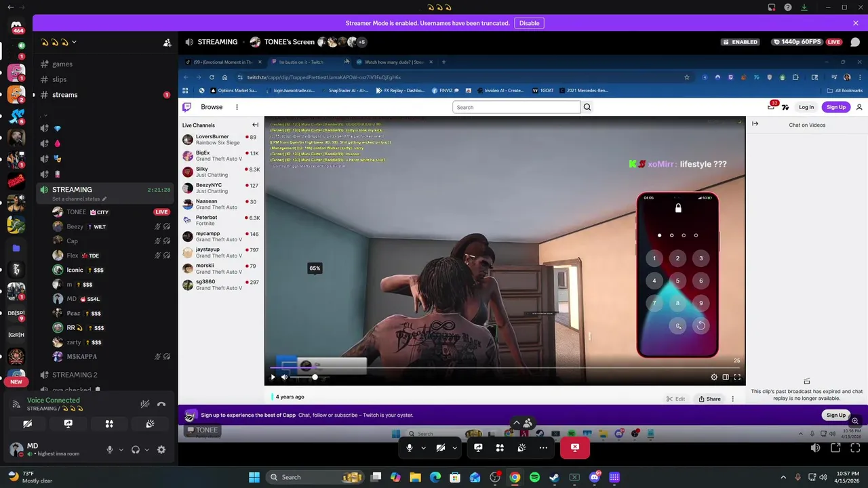Image resolution: width=868 pixels, height=488 pixels.
Task: Toggle fullscreen for the stream
Action: coord(854,448)
